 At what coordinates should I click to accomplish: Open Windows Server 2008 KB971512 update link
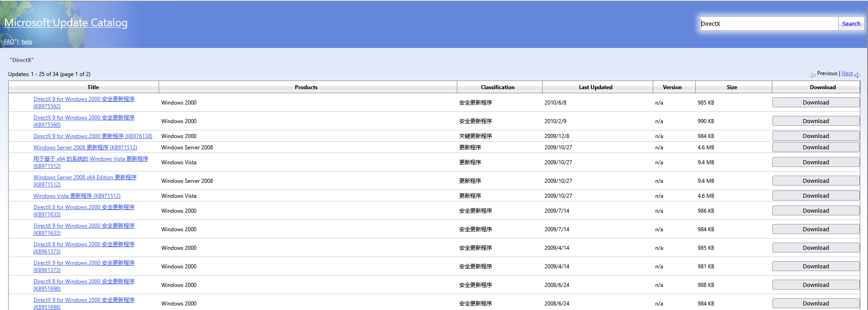point(85,148)
